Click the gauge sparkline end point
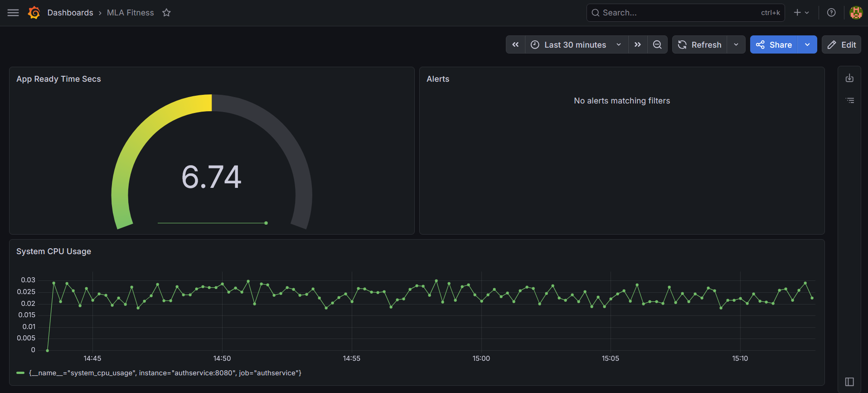868x393 pixels. 266,223
